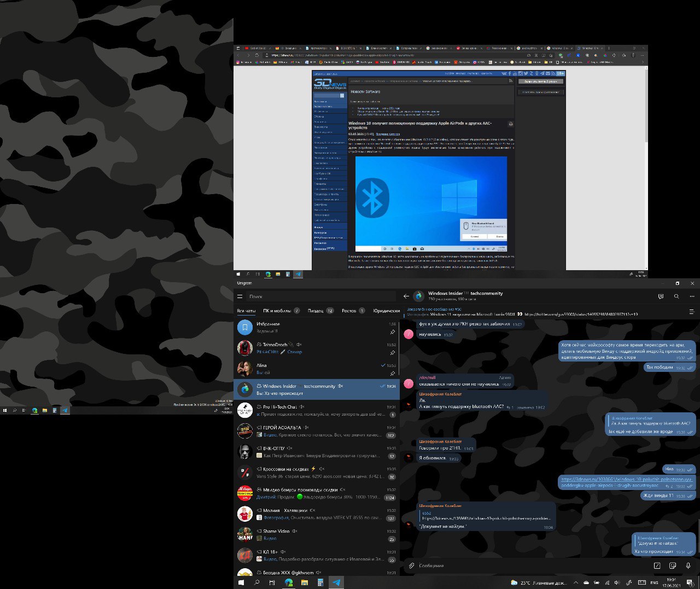The width and height of the screenshot is (700, 589).
Task: Switch to the Ростов folder tab
Action: [x=353, y=311]
